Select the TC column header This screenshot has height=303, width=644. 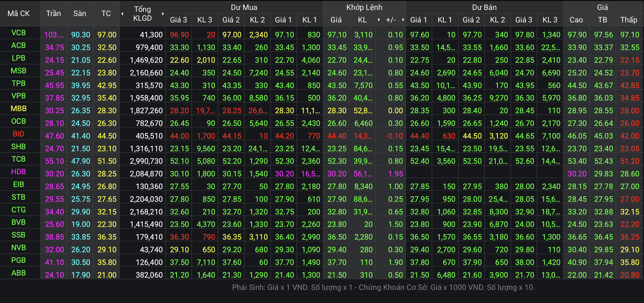coord(106,13)
